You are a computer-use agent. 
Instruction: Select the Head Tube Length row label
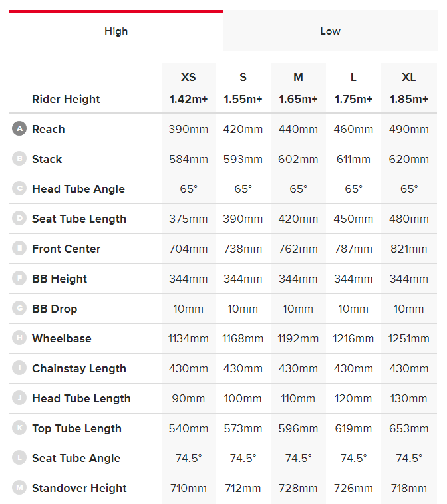pyautogui.click(x=81, y=398)
